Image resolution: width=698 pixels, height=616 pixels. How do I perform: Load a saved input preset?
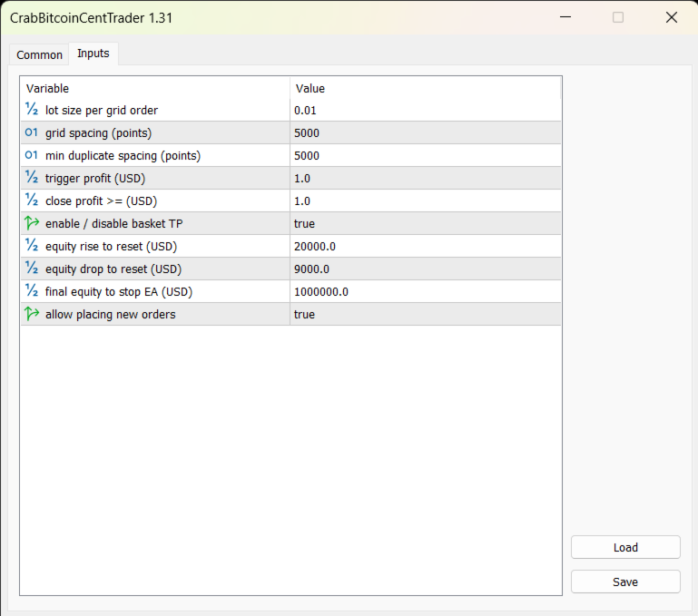[625, 547]
